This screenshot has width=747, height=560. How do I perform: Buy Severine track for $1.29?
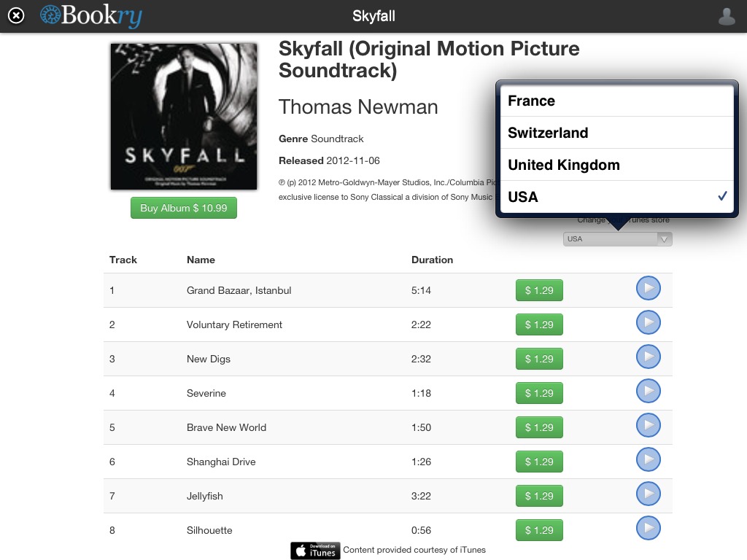pyautogui.click(x=539, y=393)
